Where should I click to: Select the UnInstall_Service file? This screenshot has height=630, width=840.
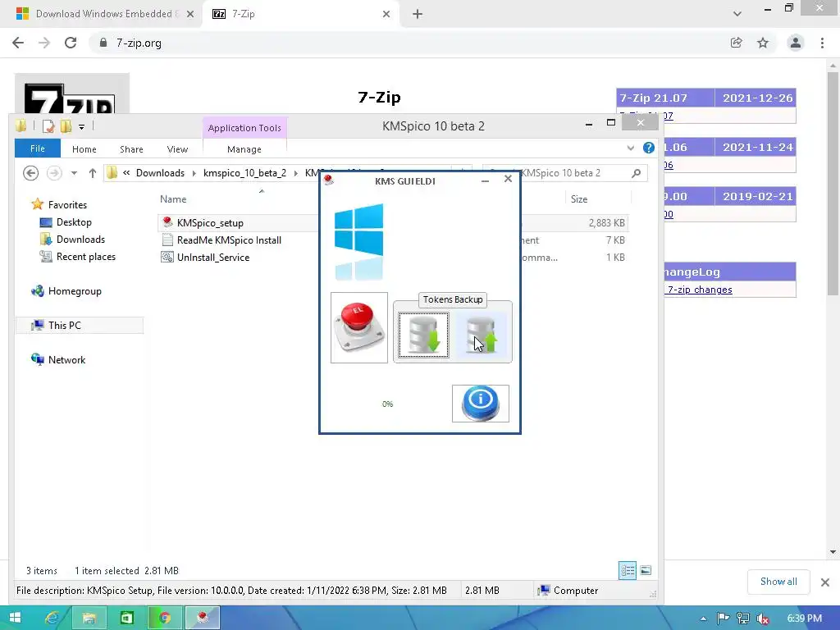click(213, 257)
